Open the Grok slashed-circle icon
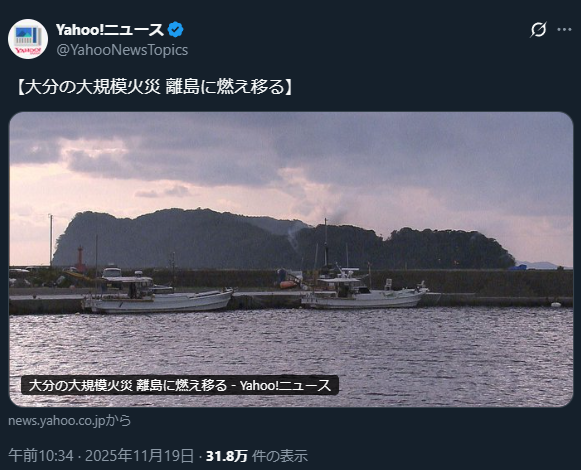Screen dimensions: 581x470 click(x=538, y=30)
